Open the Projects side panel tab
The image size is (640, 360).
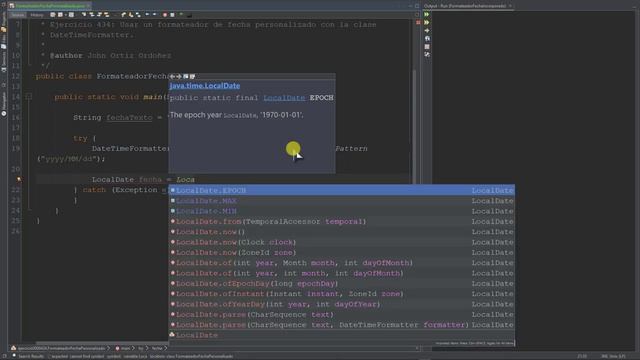pyautogui.click(x=4, y=21)
